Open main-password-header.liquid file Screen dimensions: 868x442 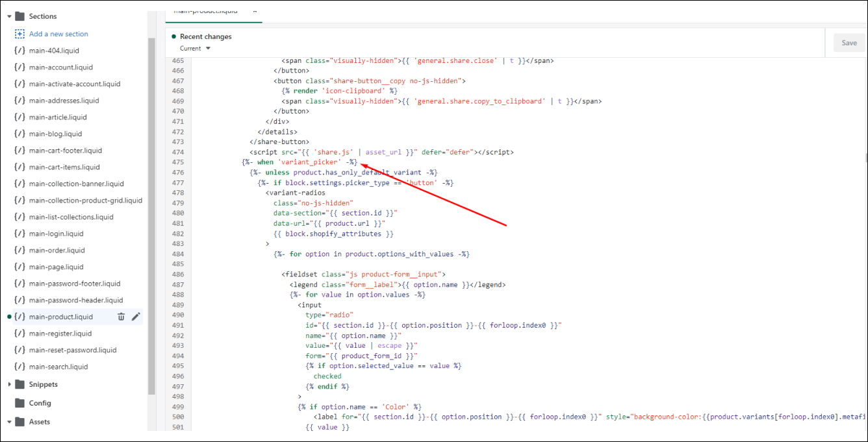[76, 300]
